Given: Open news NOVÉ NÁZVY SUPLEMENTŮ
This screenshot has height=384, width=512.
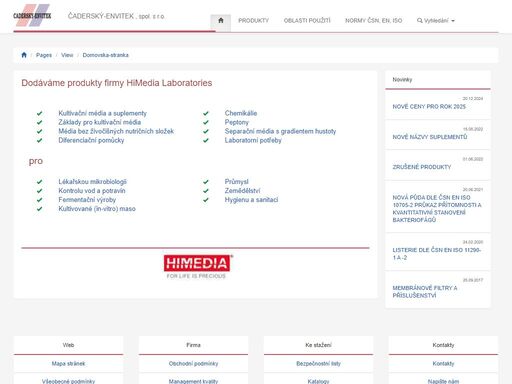Looking at the screenshot, I should [x=430, y=137].
